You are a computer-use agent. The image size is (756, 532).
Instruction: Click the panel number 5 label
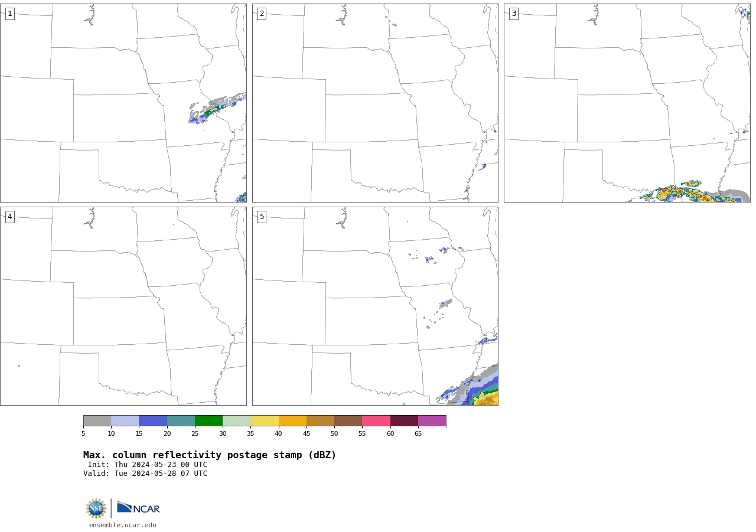[x=262, y=217]
